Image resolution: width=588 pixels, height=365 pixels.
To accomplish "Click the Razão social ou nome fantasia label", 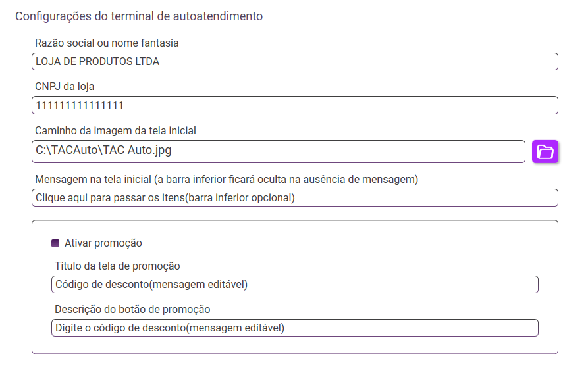I will 107,43.
